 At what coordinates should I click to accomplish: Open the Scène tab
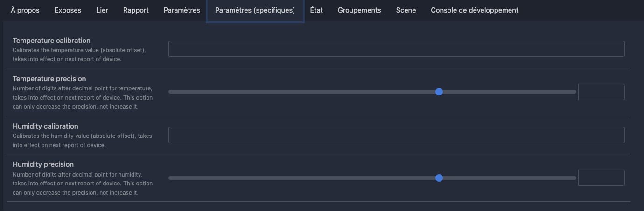406,10
